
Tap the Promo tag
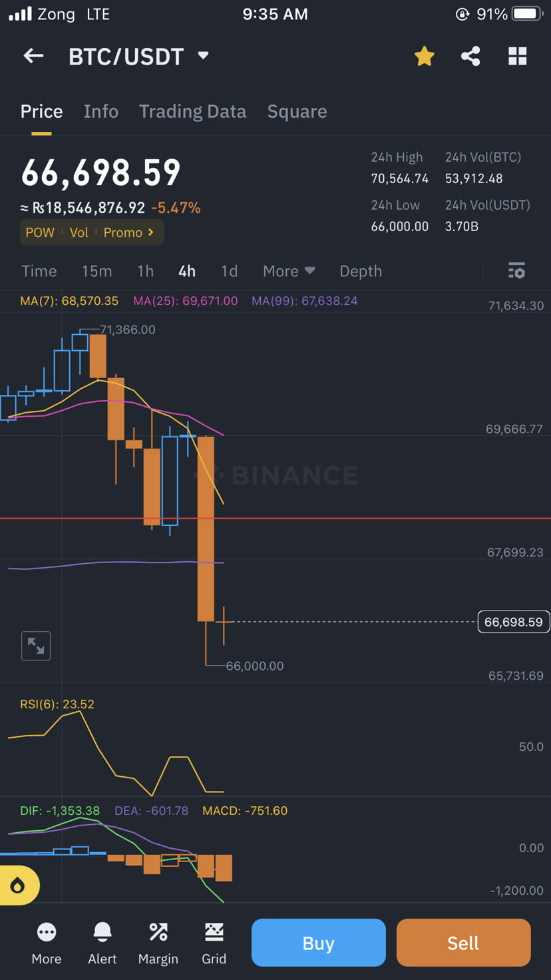(x=123, y=232)
